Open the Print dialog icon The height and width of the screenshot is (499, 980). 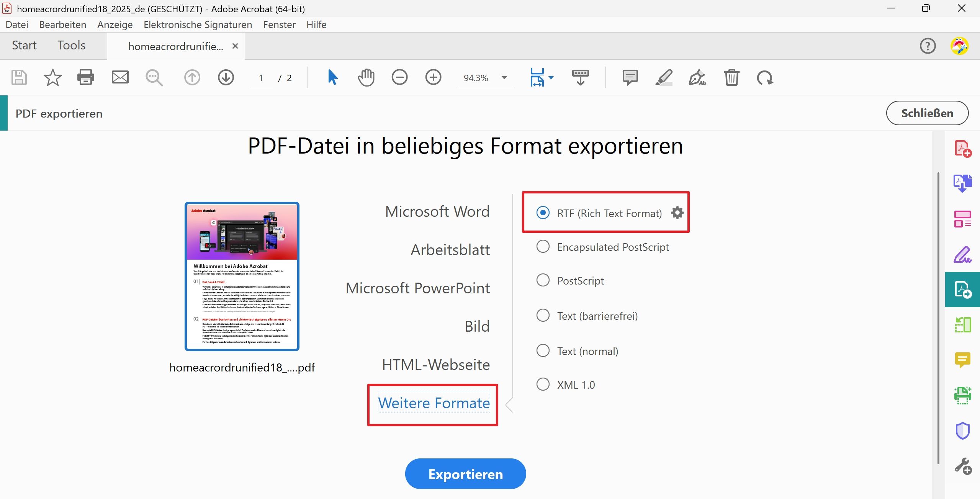pos(86,78)
